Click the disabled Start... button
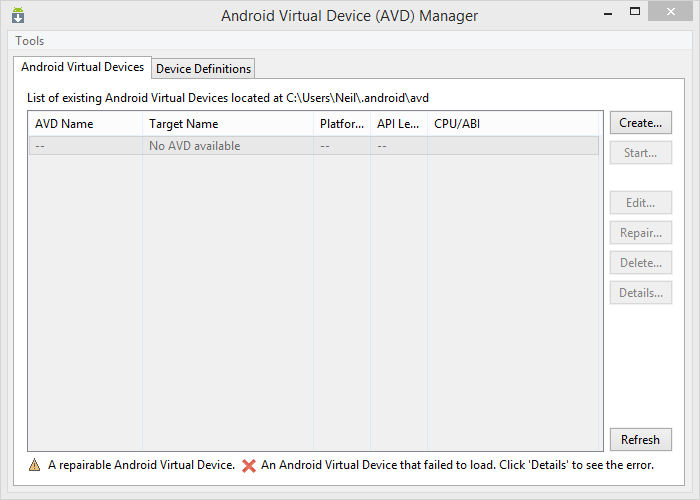 point(640,153)
